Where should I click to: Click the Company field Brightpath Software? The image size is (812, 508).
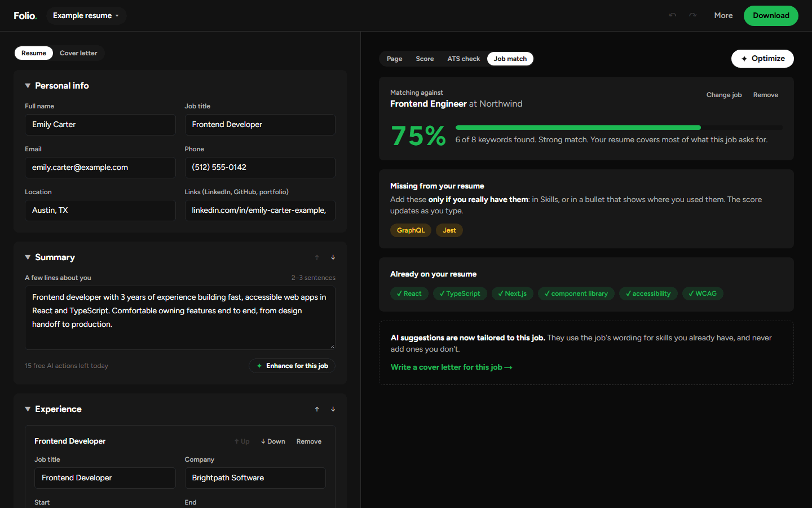coord(255,478)
